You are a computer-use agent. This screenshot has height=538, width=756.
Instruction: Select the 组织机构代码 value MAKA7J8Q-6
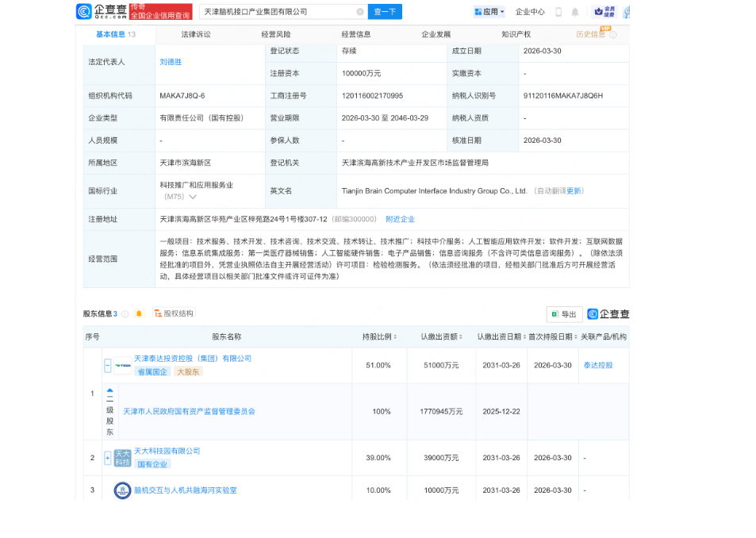182,96
